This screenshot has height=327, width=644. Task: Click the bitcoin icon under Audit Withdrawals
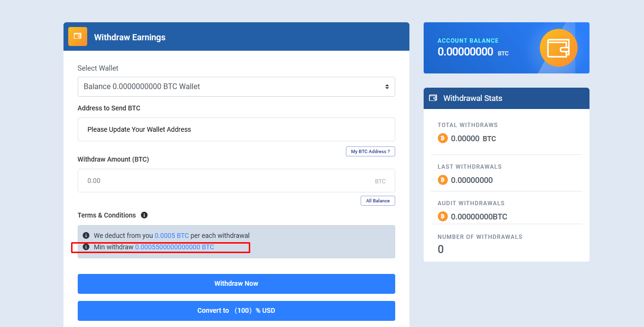click(443, 217)
